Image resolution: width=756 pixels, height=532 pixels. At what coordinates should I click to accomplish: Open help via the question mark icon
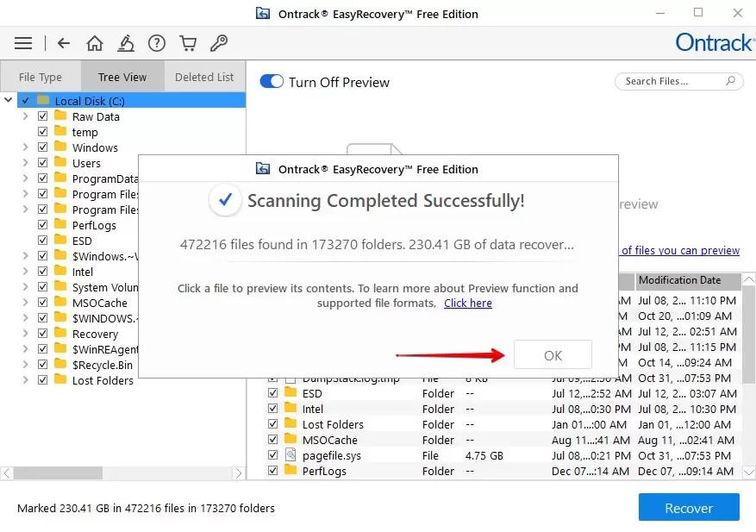tap(157, 42)
